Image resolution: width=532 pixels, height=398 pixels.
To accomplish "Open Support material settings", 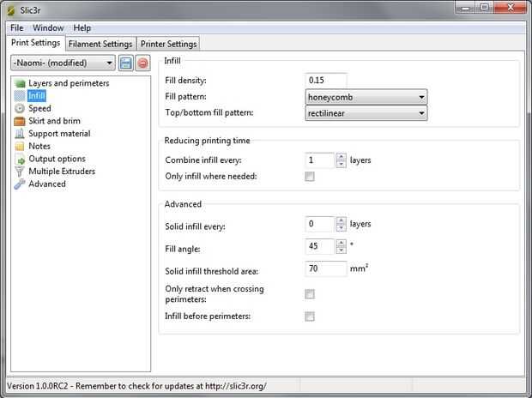I will pos(59,134).
